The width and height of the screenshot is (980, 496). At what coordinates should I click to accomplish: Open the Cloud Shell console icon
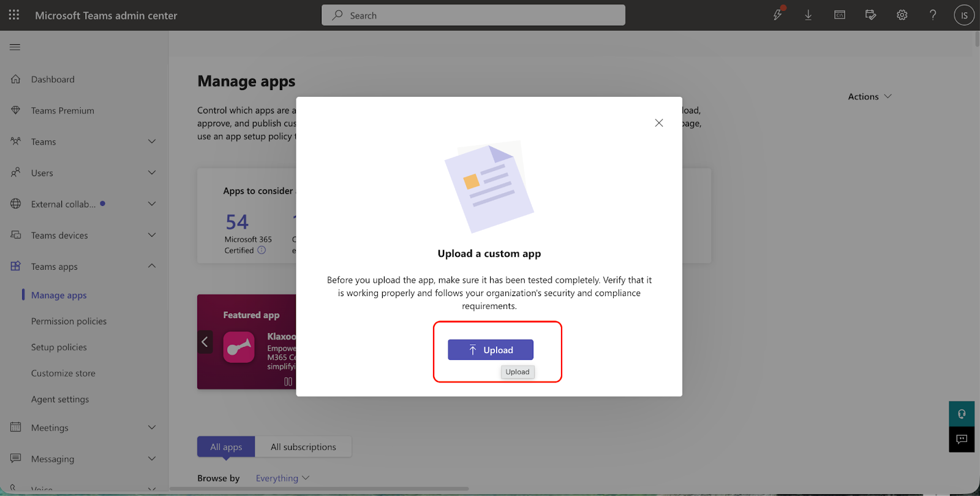pyautogui.click(x=840, y=15)
